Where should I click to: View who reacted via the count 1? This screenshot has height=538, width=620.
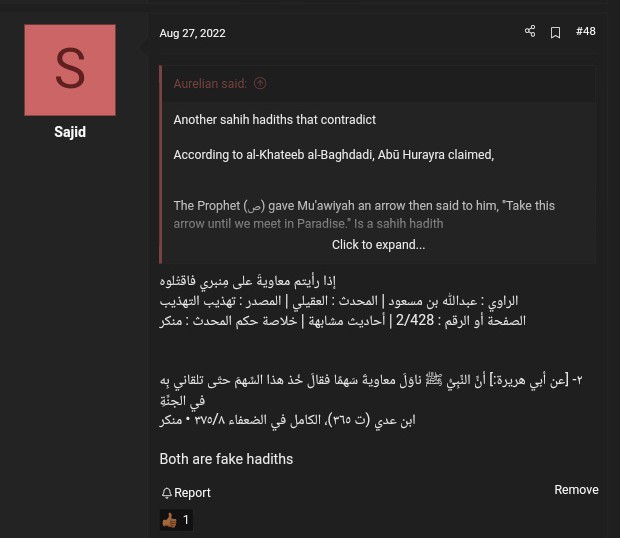(186, 520)
